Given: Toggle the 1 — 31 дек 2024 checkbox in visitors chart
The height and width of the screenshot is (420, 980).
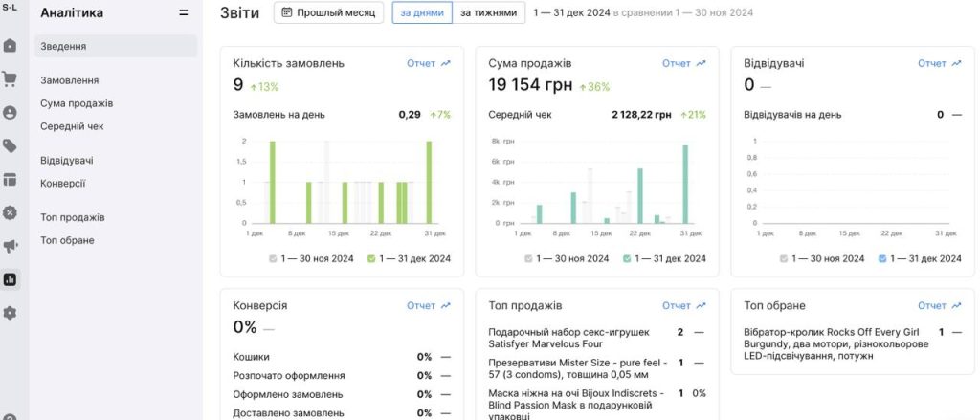Looking at the screenshot, I should coord(882,258).
